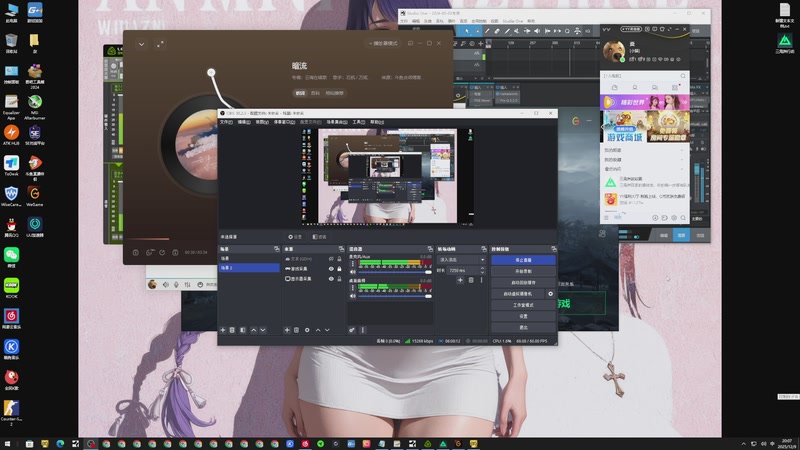Image resolution: width=800 pixels, height=450 pixels.
Task: Open the transition type dropdown in OBS
Action: pos(462,260)
